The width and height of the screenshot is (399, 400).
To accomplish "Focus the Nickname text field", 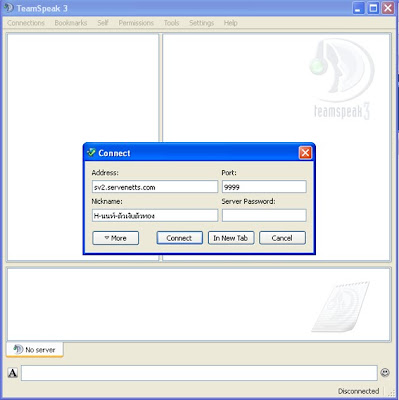I will coord(155,216).
